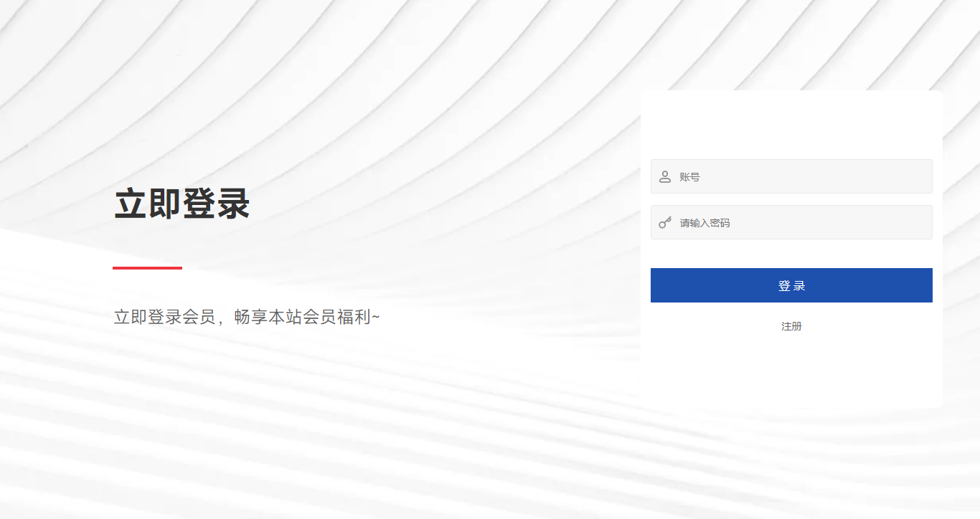Focus the 账号 account input field

tap(791, 176)
